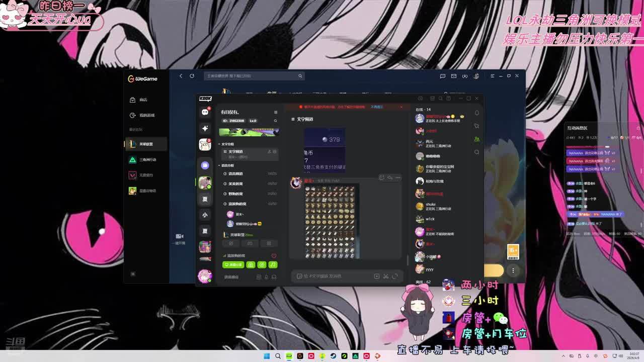Click the KOOK notification bell icon
Screen dimensions: 644x362
476,113
